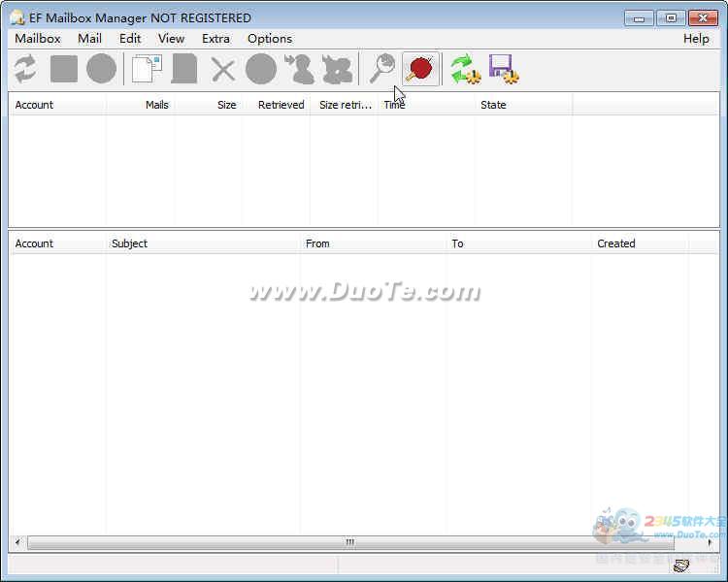728x582 pixels.
Task: Sort by Time column header
Action: (426, 105)
